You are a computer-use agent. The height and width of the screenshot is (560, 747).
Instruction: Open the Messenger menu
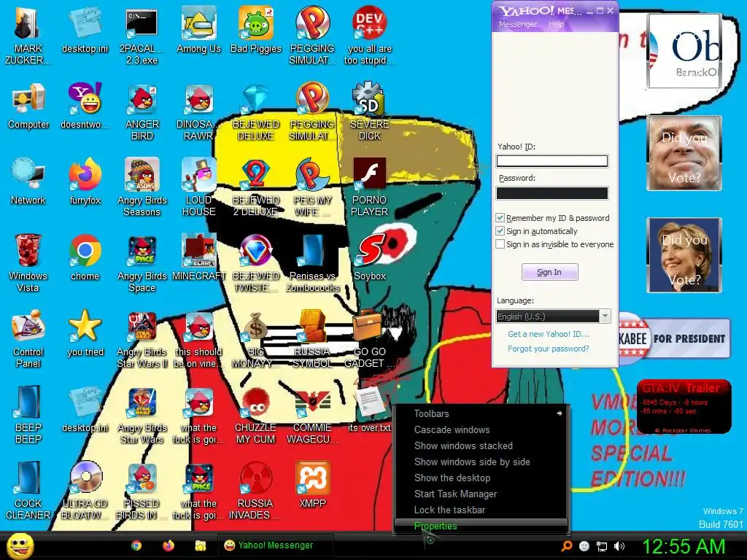click(x=518, y=24)
